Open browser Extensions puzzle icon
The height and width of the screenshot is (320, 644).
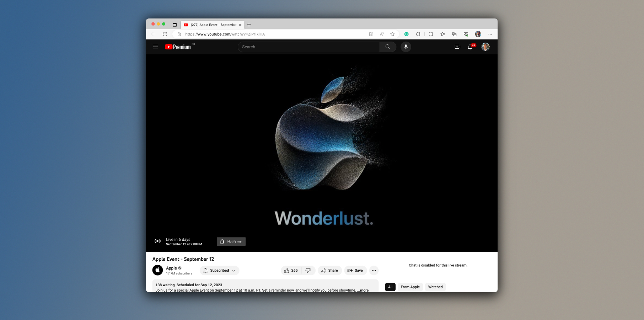[418, 34]
